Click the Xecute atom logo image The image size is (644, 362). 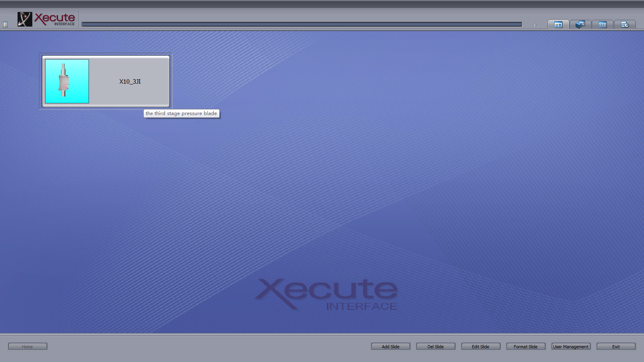point(25,19)
